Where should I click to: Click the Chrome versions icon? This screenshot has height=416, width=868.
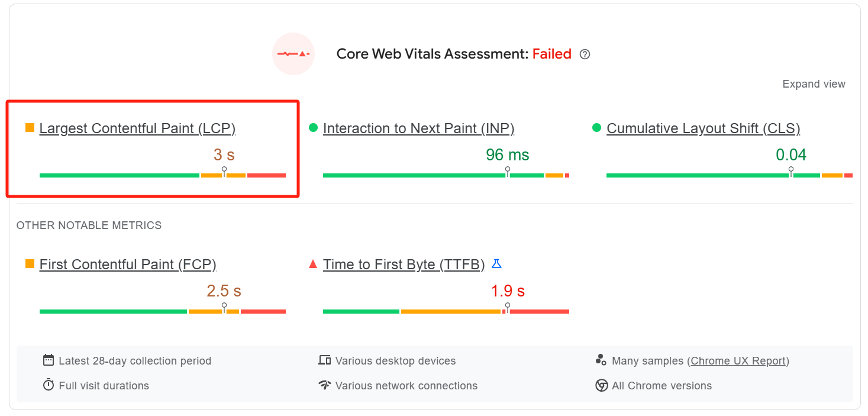[x=601, y=386]
